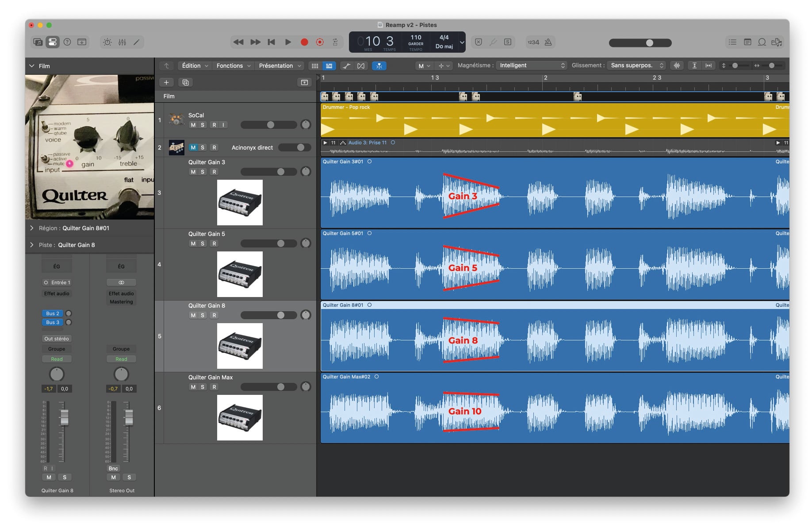The height and width of the screenshot is (529, 812).
Task: Show automation view in tracks toolbar
Action: coord(347,66)
